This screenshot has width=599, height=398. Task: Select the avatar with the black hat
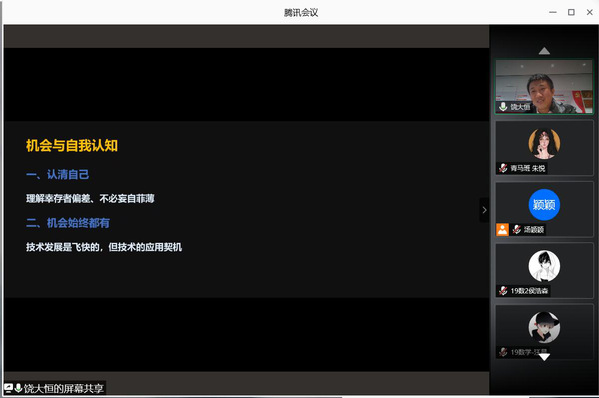[544, 327]
